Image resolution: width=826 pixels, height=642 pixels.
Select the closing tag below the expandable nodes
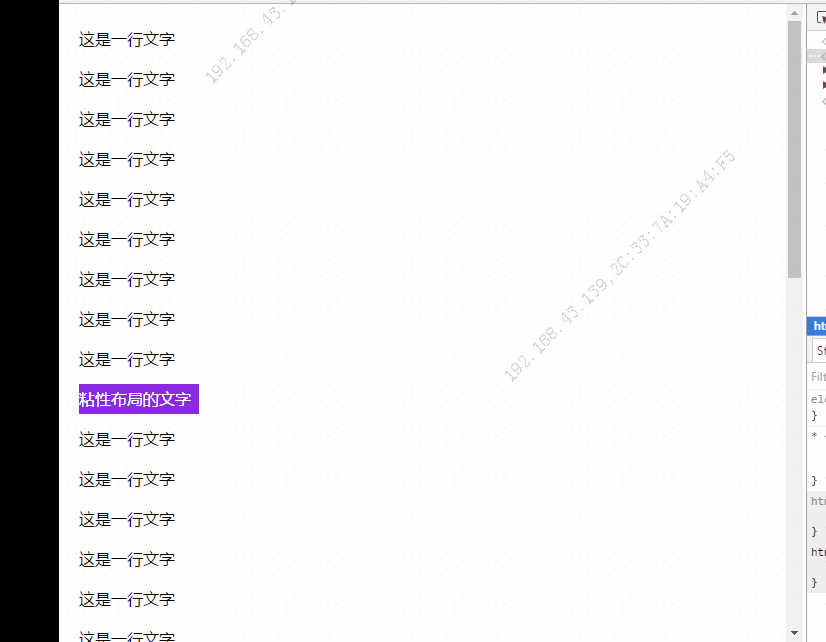pyautogui.click(x=823, y=101)
